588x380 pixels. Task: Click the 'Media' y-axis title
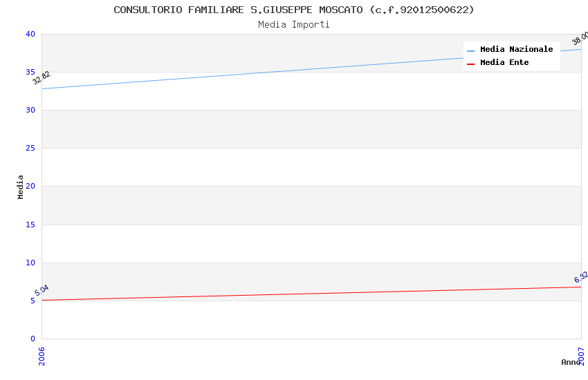20,187
